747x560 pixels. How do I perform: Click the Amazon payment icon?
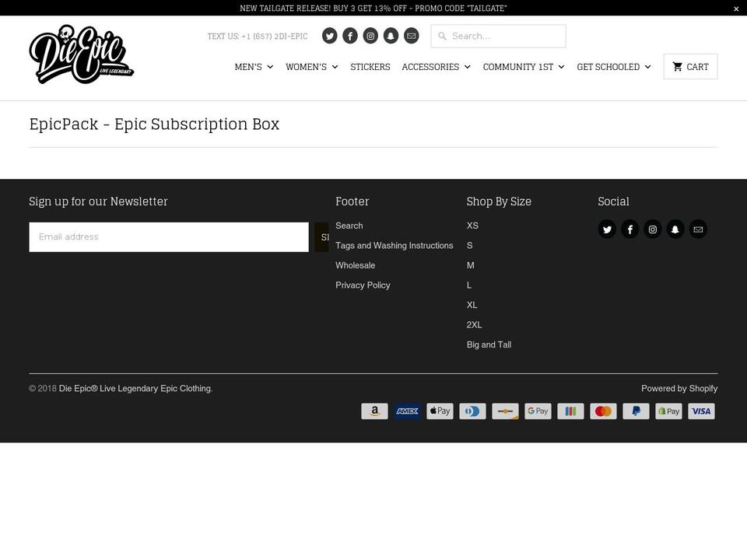coord(374,411)
